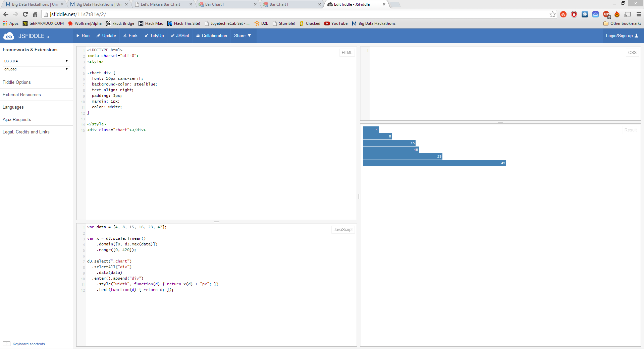Click the blue circle extension icon
Viewport: 644px width, 349px height.
(x=585, y=14)
